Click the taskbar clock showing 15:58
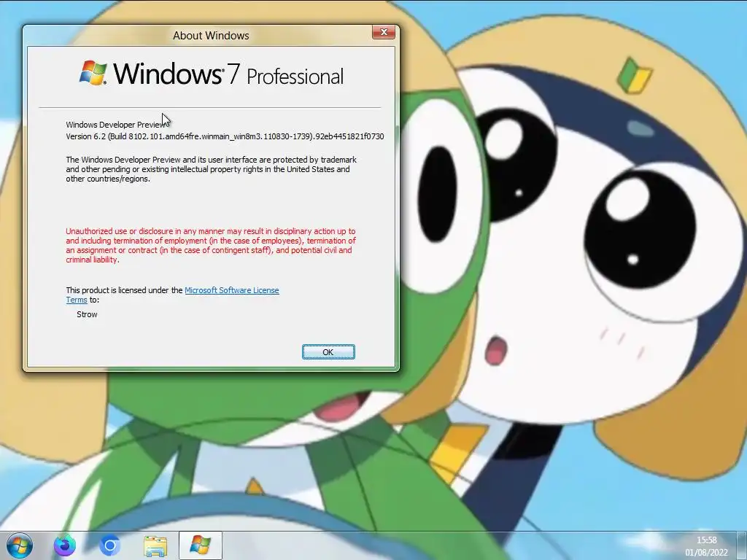The height and width of the screenshot is (560, 747). click(x=706, y=540)
